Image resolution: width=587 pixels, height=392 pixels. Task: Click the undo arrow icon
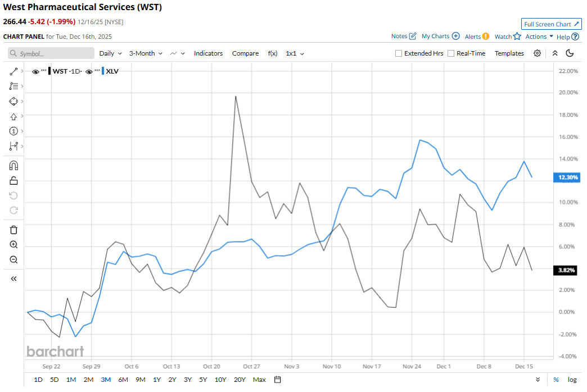(13, 195)
